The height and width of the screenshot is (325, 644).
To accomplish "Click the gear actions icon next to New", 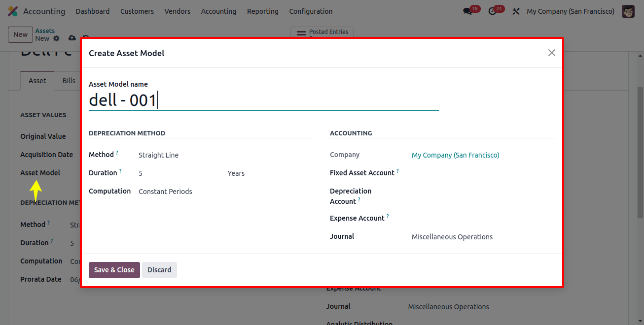I will pyautogui.click(x=56, y=38).
